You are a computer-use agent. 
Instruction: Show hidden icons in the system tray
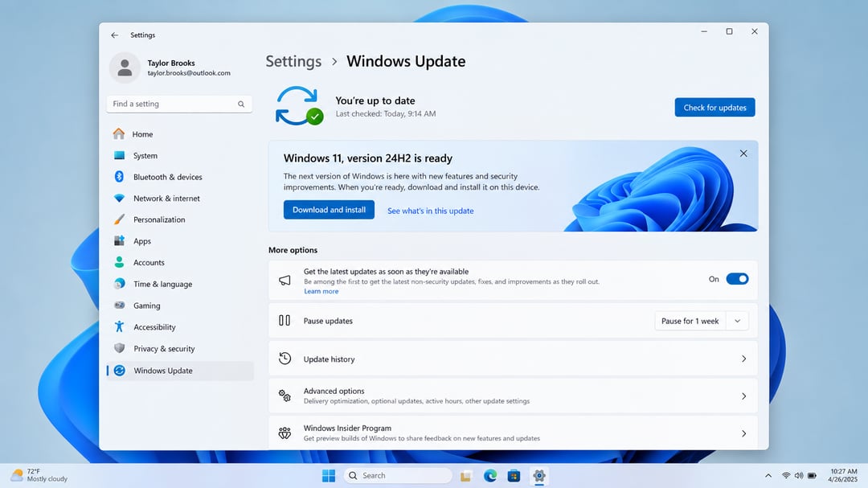(x=768, y=476)
